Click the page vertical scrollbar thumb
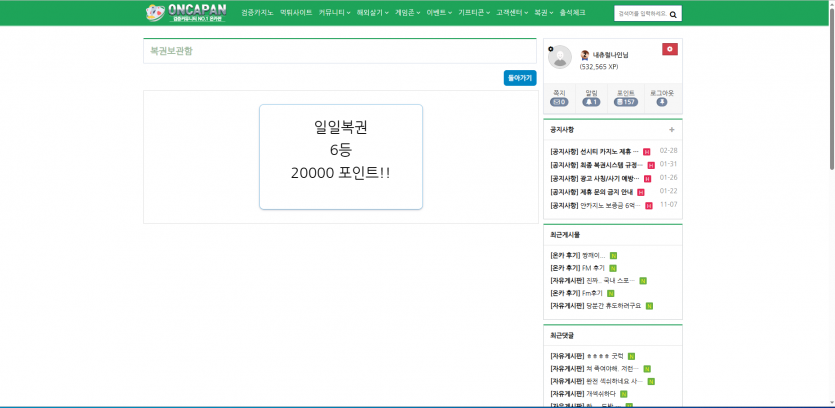This screenshot has width=835, height=408. point(831,89)
